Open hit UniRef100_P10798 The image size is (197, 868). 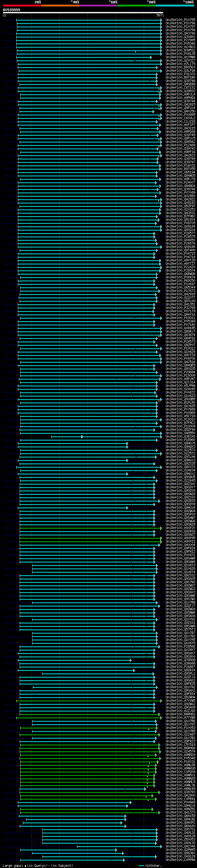click(180, 30)
